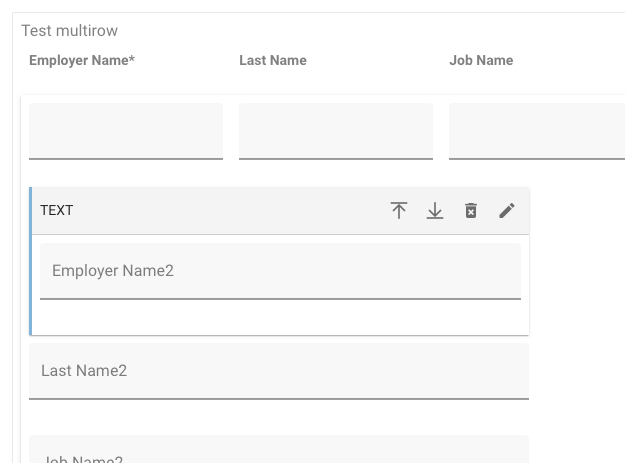Select the Last Name column header

coord(273,60)
